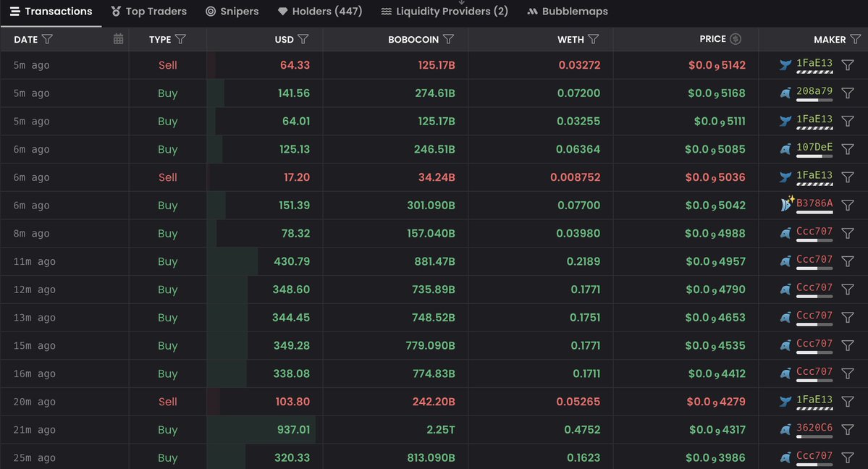Open the calendar icon in the DATE header
This screenshot has width=868, height=469.
(x=118, y=38)
